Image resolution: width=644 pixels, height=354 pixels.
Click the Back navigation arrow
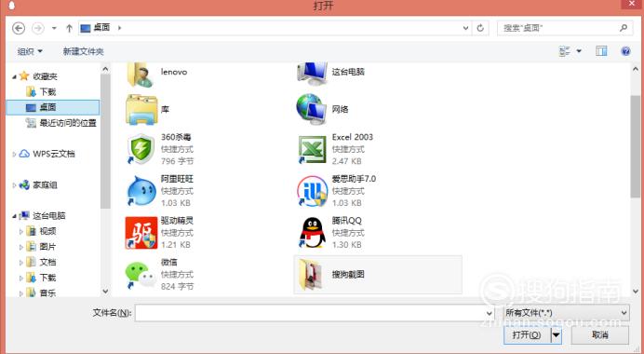coord(19,28)
